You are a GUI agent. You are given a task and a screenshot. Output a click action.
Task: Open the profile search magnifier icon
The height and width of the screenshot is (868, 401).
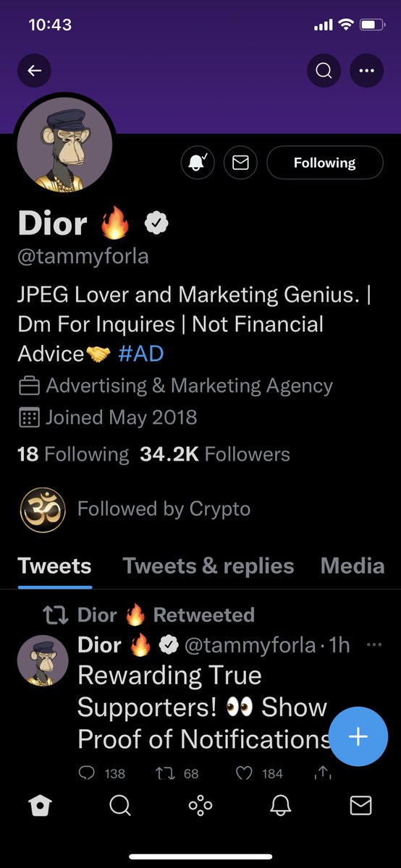pos(324,71)
